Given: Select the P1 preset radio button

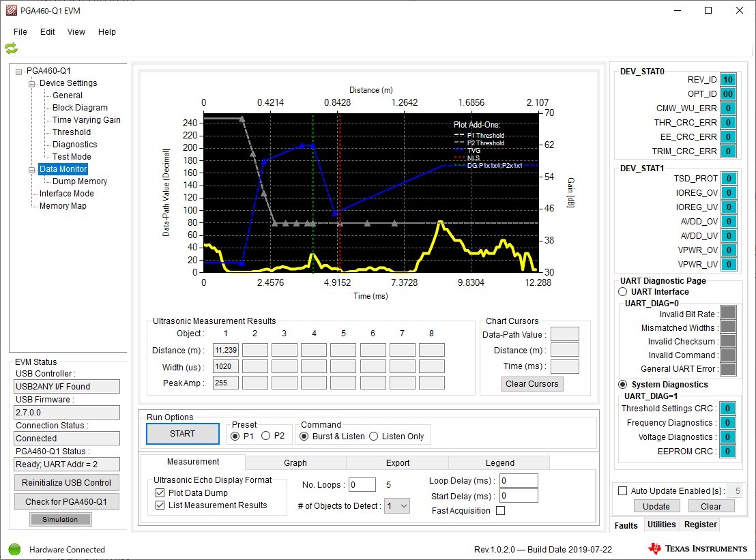Looking at the screenshot, I should point(235,436).
